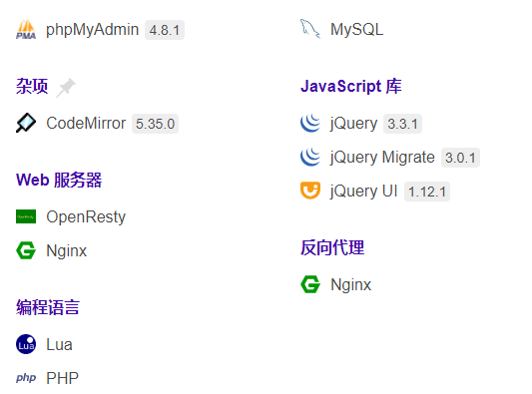
Task: Open the jQuery UI link
Action: pyautogui.click(x=363, y=192)
